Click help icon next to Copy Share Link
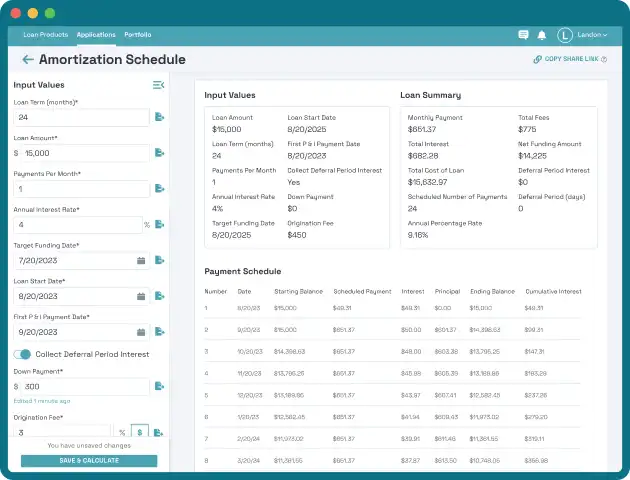This screenshot has height=480, width=630. [604, 59]
